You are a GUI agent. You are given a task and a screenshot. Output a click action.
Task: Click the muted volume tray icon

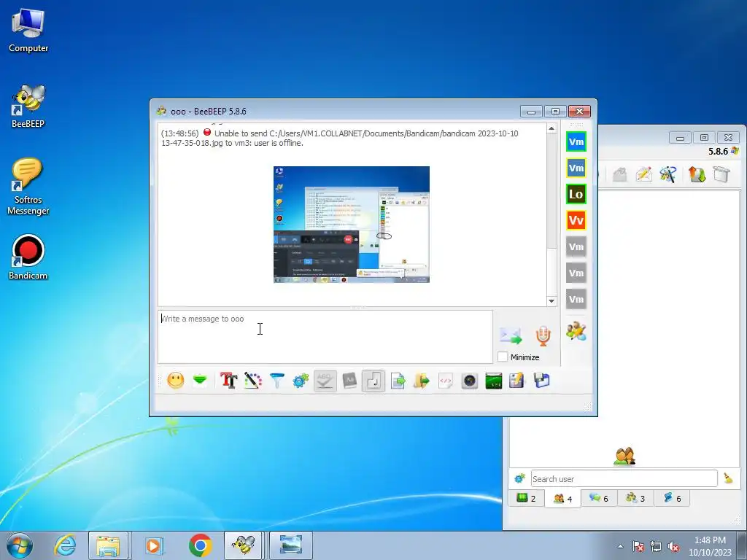(673, 547)
